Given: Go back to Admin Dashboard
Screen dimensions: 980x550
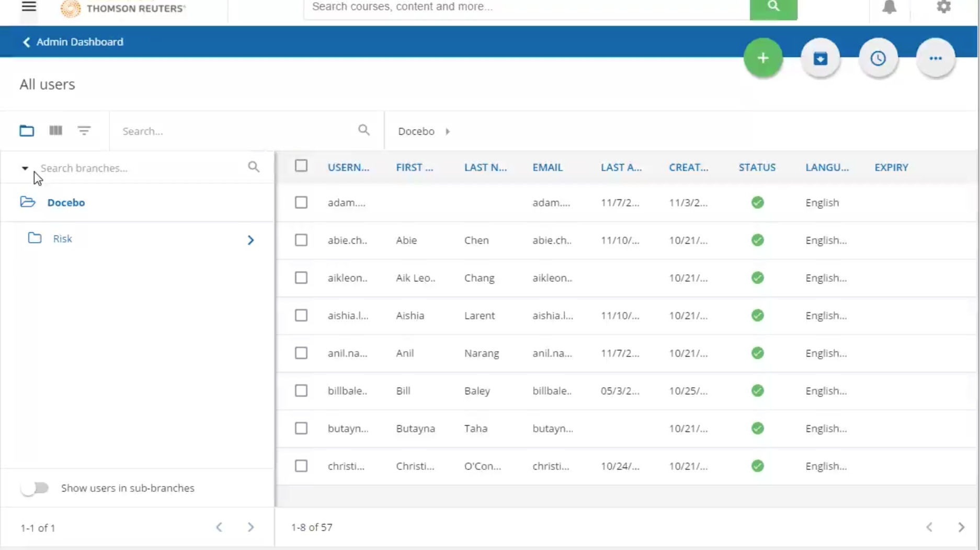Looking at the screenshot, I should (x=73, y=42).
